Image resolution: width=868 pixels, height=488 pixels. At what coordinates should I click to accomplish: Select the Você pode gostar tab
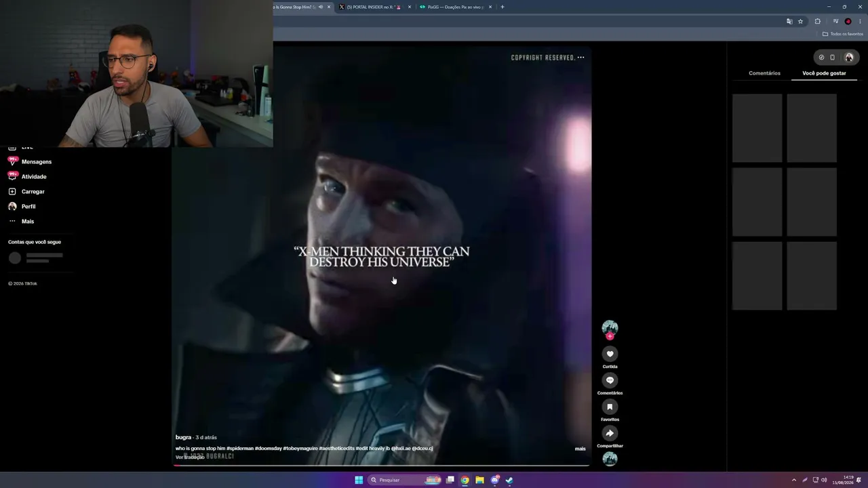click(824, 73)
